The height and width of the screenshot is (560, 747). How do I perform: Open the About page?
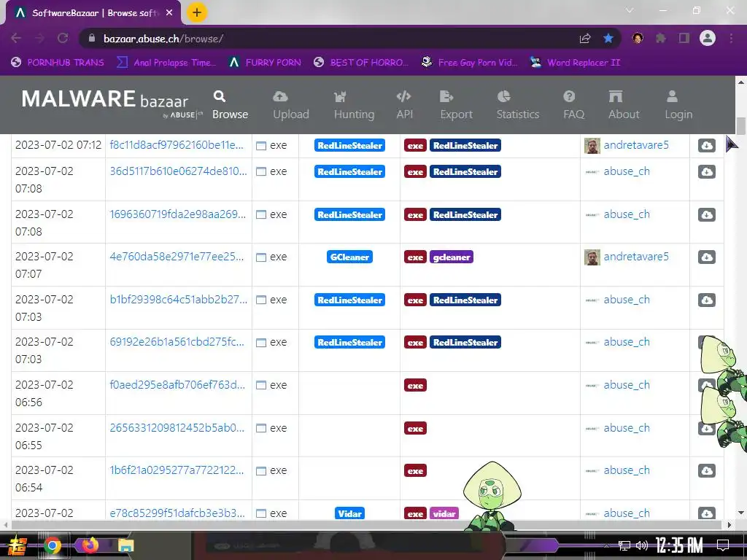point(624,105)
